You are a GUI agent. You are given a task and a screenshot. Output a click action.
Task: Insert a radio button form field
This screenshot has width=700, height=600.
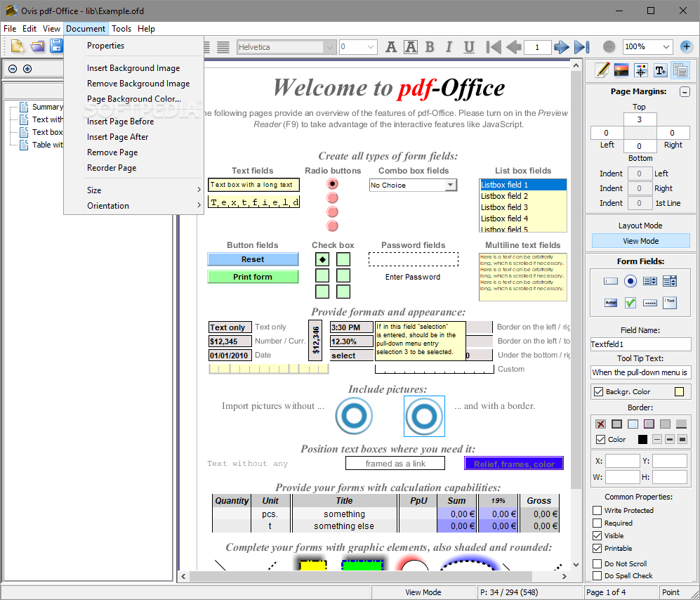tap(630, 281)
